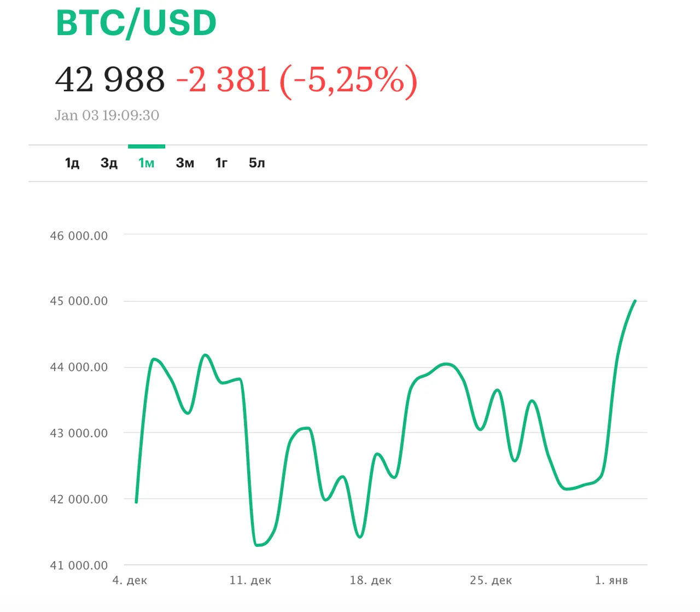700x612 pixels.
Task: Click the red -2 381 (-5,25%) change
Action: (x=296, y=80)
